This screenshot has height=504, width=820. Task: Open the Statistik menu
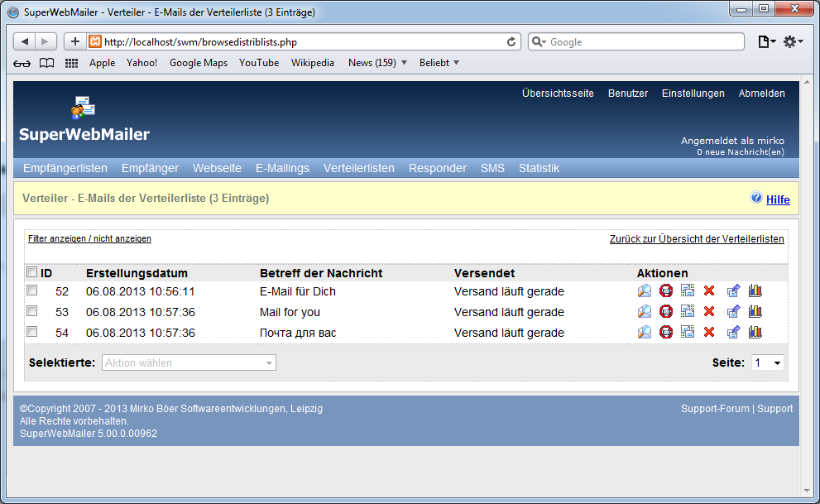[539, 168]
